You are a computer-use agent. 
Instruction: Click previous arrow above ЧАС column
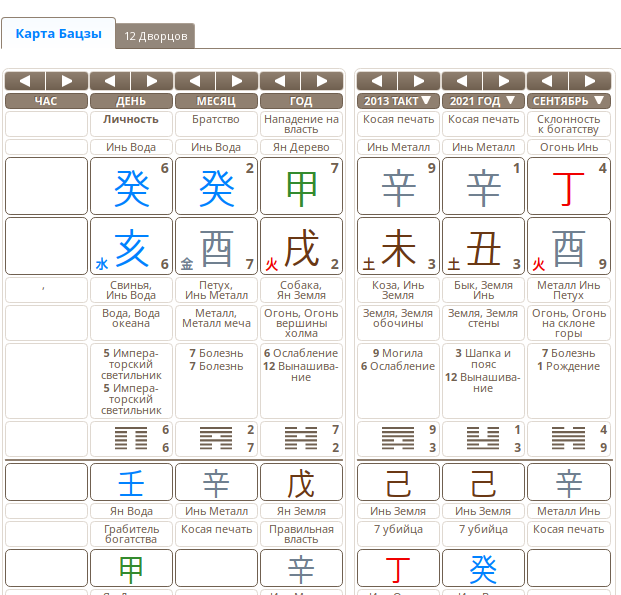coord(25,81)
